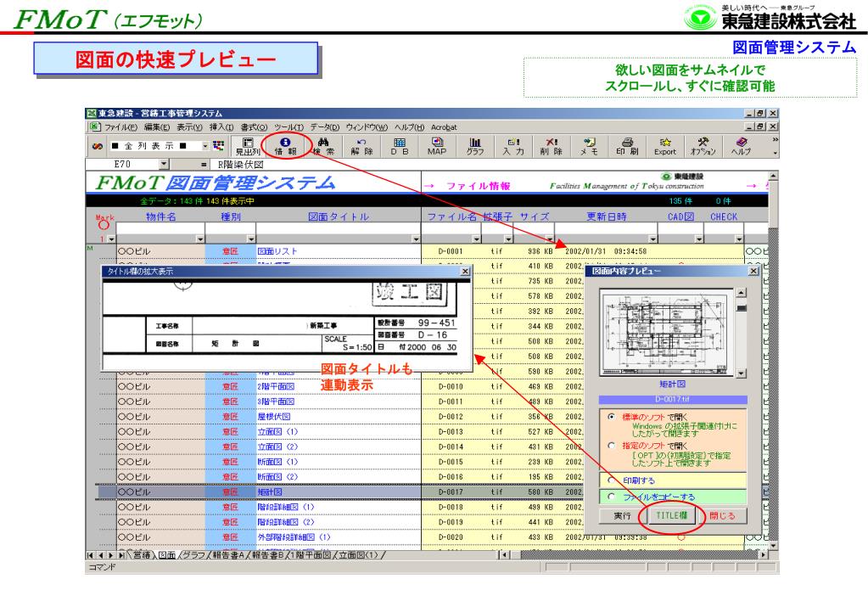This screenshot has height=601, width=868.
Task: Open the 物件名 column filter dropdown
Action: pos(200,239)
